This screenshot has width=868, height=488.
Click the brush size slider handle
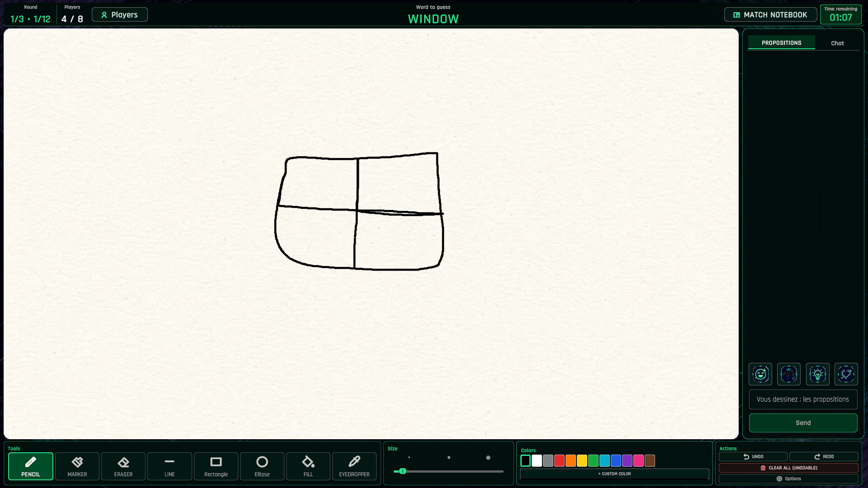click(402, 471)
